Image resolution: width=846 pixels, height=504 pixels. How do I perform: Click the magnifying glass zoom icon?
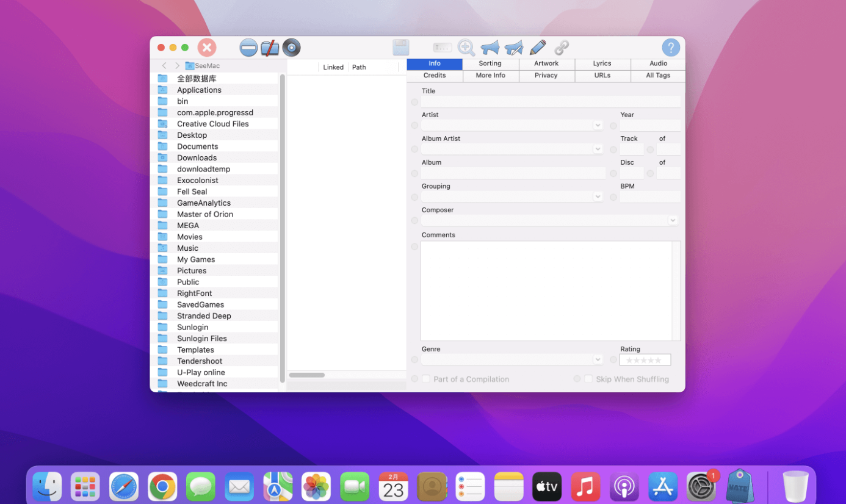[x=466, y=48]
